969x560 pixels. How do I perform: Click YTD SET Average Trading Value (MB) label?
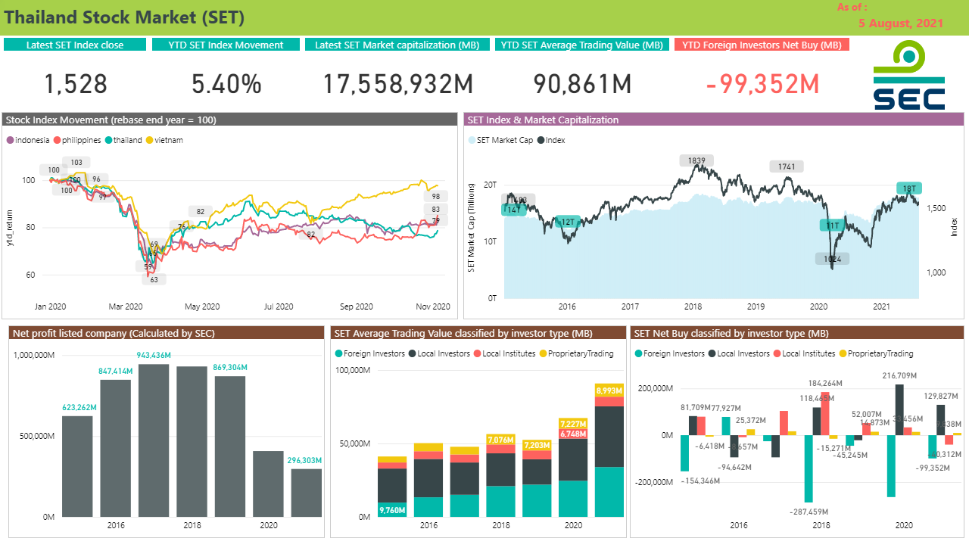pyautogui.click(x=582, y=45)
